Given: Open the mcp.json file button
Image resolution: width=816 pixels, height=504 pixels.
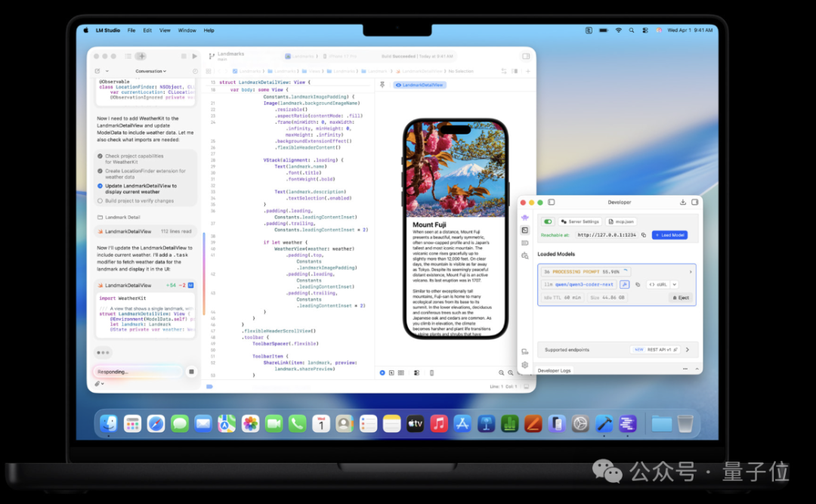Looking at the screenshot, I should click(x=621, y=222).
